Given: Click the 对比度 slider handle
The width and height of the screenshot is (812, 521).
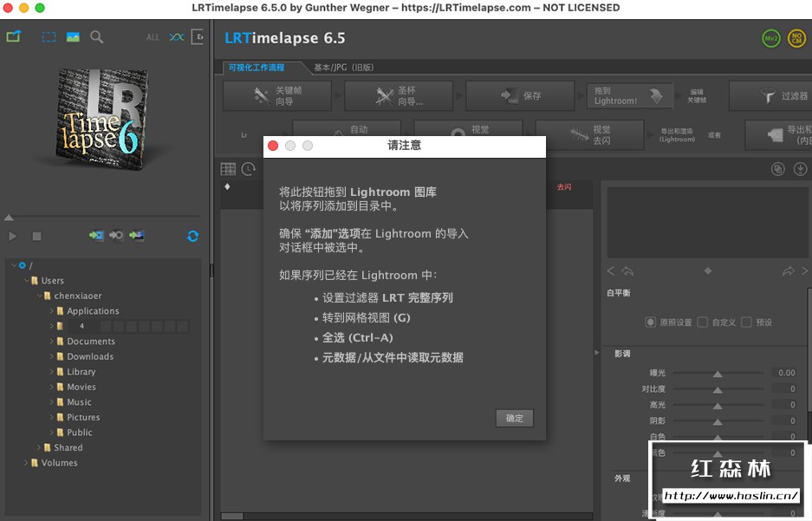Looking at the screenshot, I should click(x=718, y=389).
